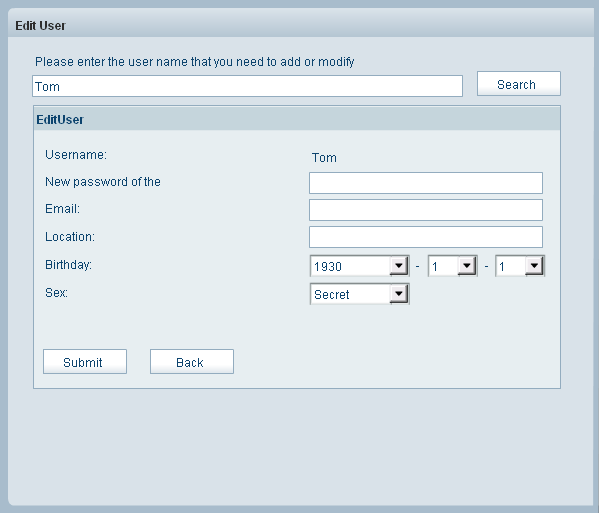599x513 pixels.
Task: Open the Sex dropdown showing Secret
Action: 359,294
